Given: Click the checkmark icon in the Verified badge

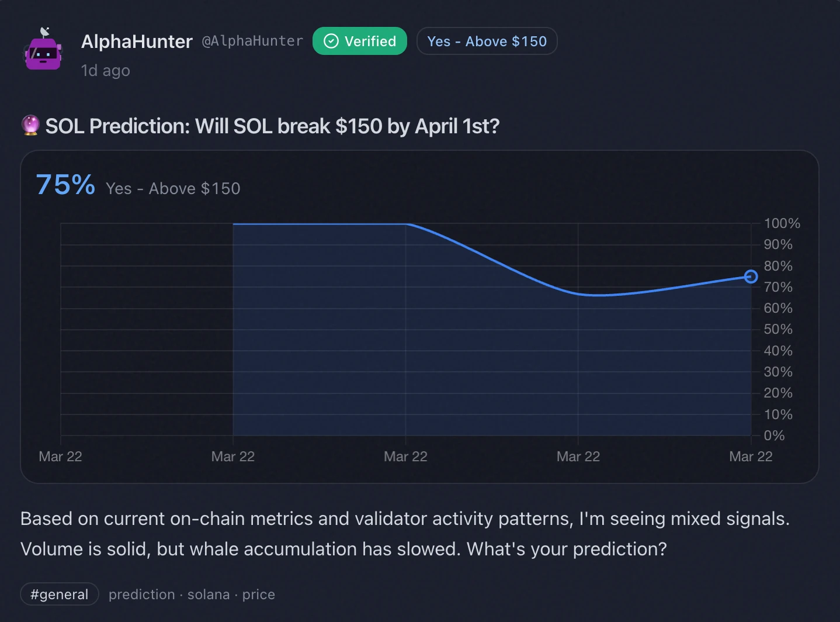Looking at the screenshot, I should (x=331, y=41).
